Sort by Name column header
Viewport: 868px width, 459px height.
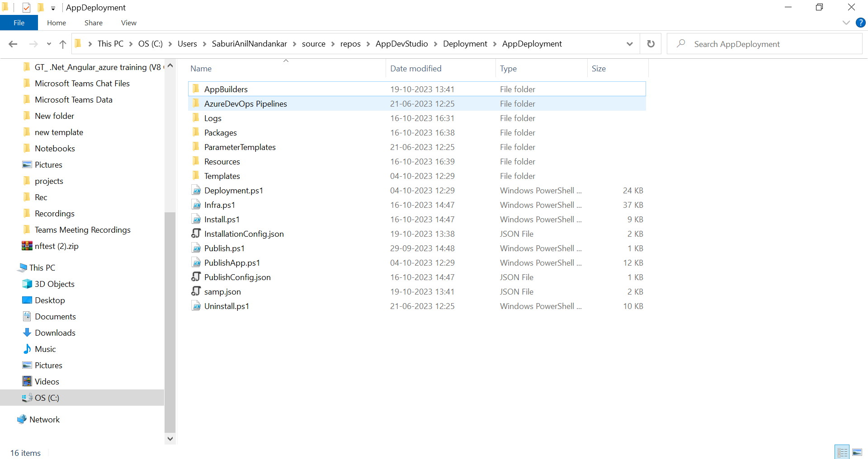(x=287, y=68)
